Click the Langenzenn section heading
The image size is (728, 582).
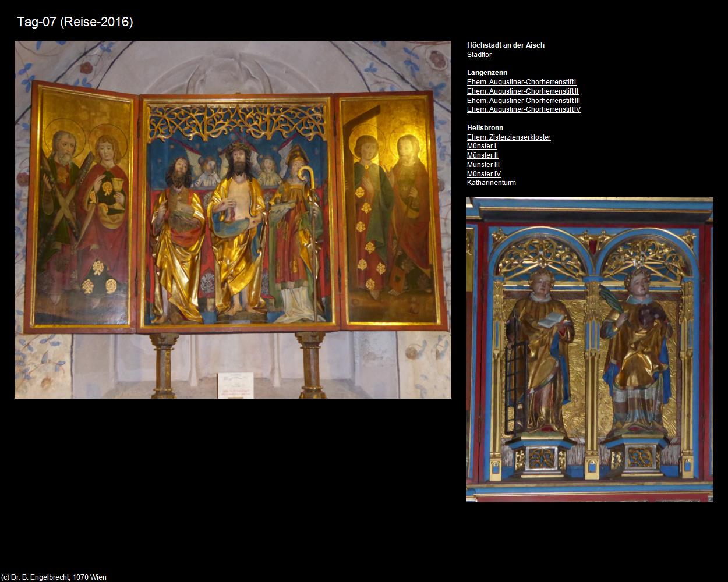tap(487, 73)
